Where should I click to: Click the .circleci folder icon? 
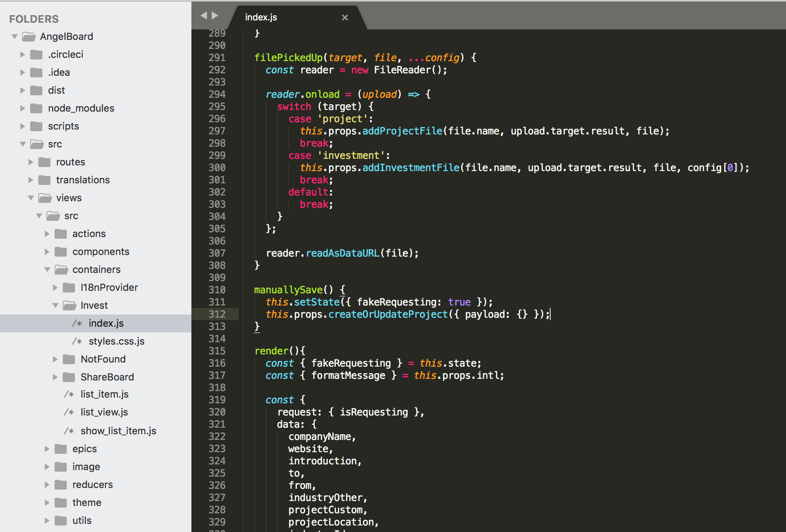point(36,55)
